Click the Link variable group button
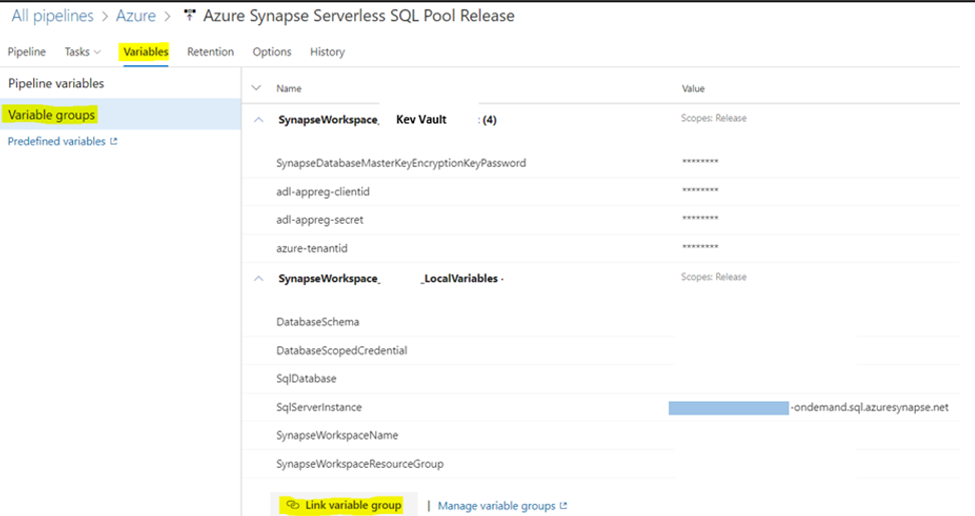975x516 pixels. pos(343,505)
